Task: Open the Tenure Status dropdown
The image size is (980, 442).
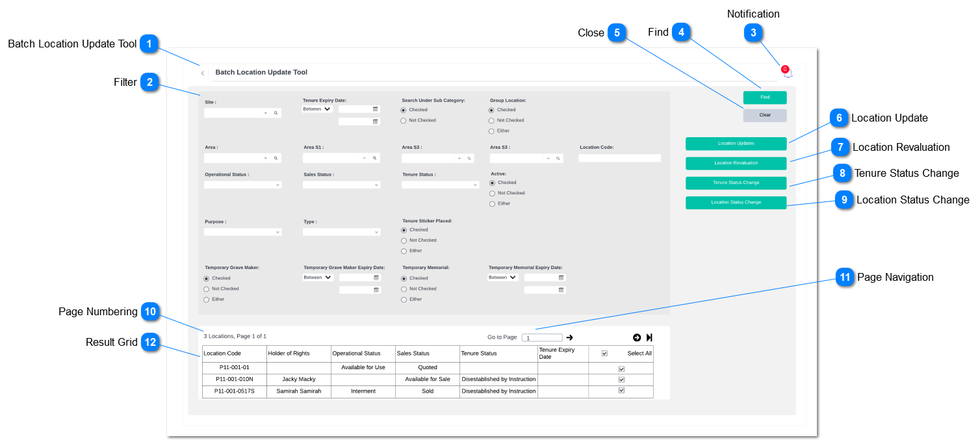Action: [441, 185]
